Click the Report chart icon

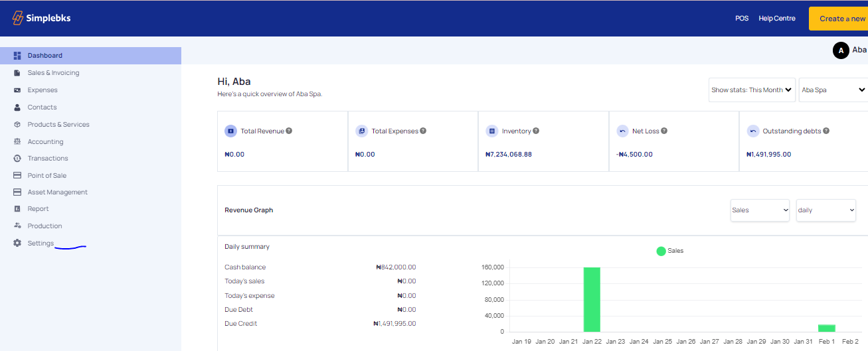[x=17, y=209]
